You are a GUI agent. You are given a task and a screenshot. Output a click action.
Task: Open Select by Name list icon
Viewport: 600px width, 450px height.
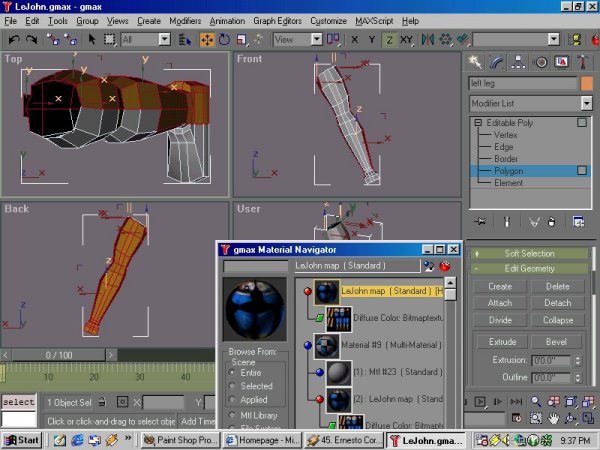185,39
